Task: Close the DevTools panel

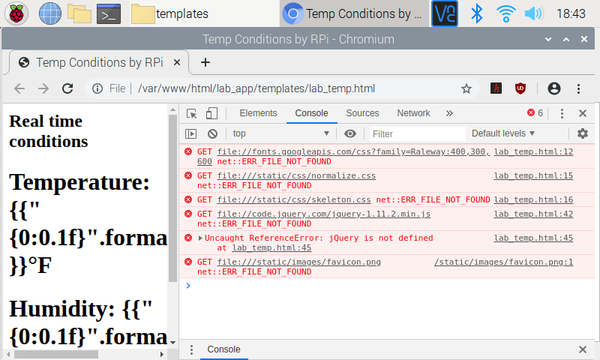Action: [582, 113]
